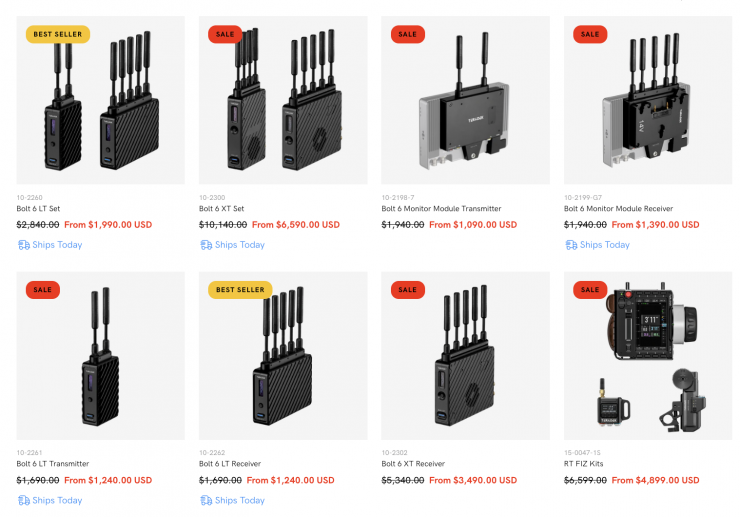Click the Bolt 6 XT Receiver product name

pos(413,464)
